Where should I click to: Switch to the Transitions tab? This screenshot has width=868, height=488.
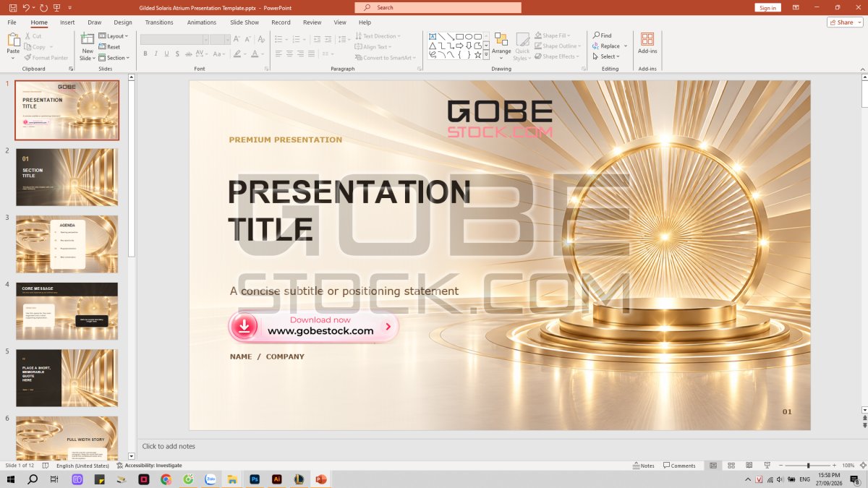tap(159, 22)
